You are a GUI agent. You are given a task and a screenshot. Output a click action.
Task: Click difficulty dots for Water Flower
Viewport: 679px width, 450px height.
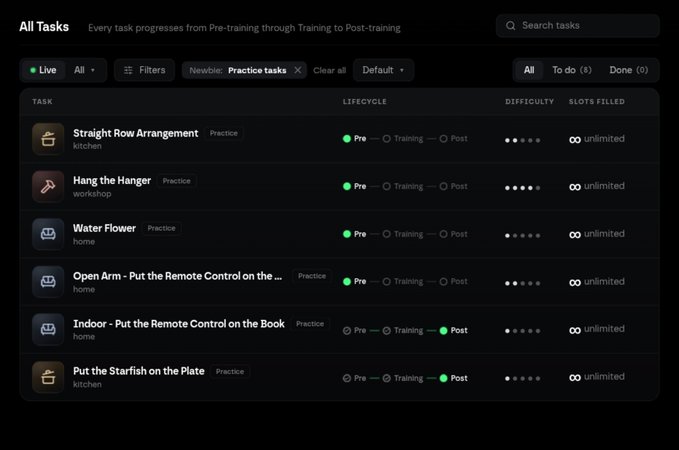point(522,236)
